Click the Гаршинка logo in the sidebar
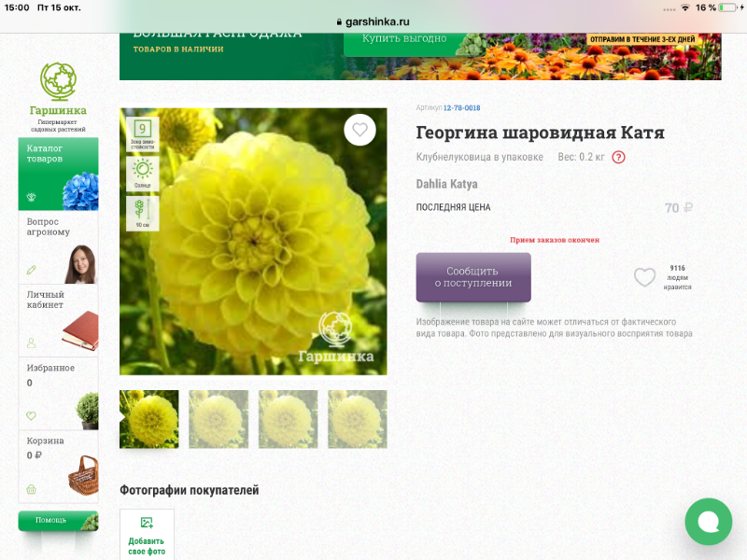 click(58, 92)
